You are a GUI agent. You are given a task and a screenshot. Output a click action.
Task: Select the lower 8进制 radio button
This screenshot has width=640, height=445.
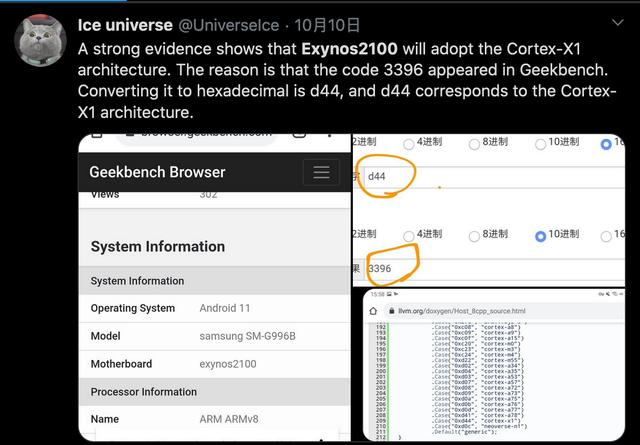coord(474,236)
